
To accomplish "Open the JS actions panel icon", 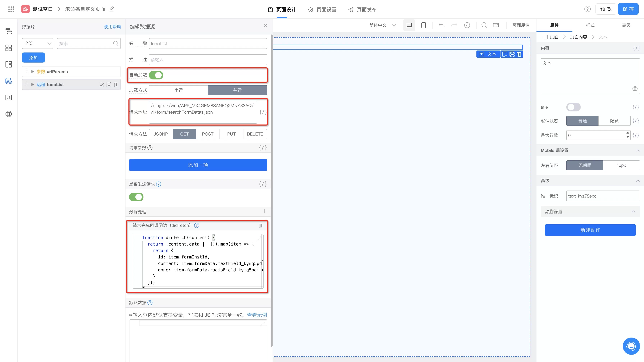I will click(8, 97).
